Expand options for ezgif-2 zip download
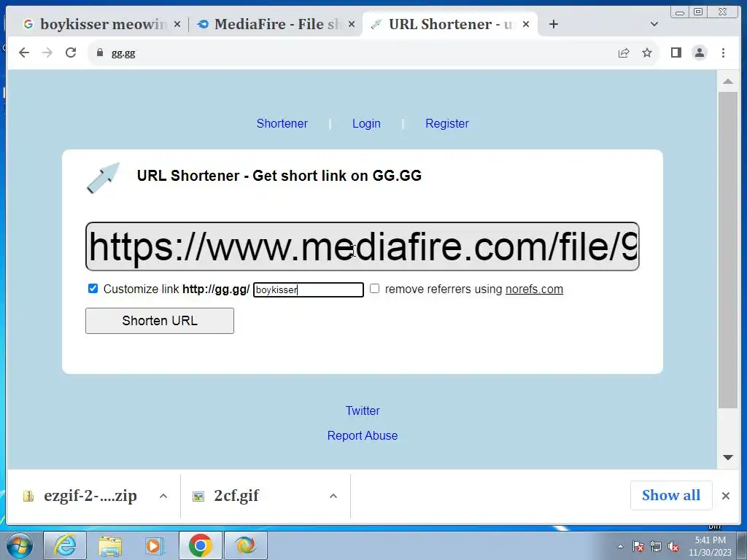This screenshot has width=747, height=560. tap(163, 496)
